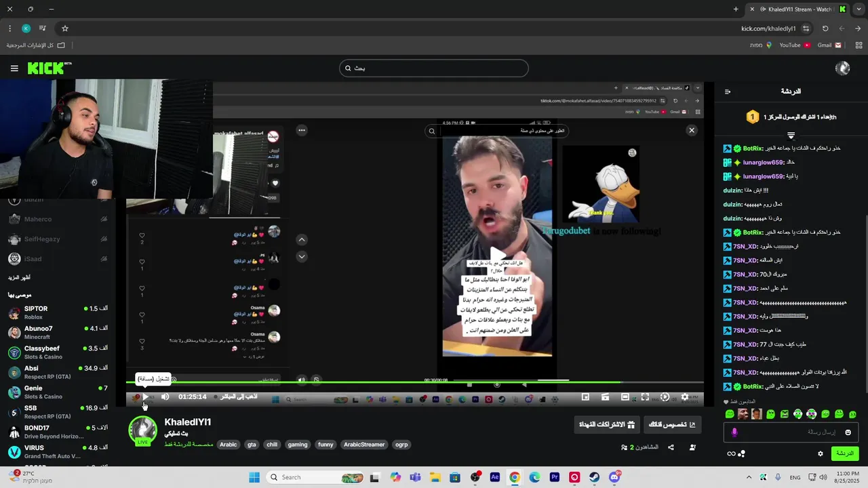Open stream player settings gear
868x488 pixels.
(x=685, y=397)
